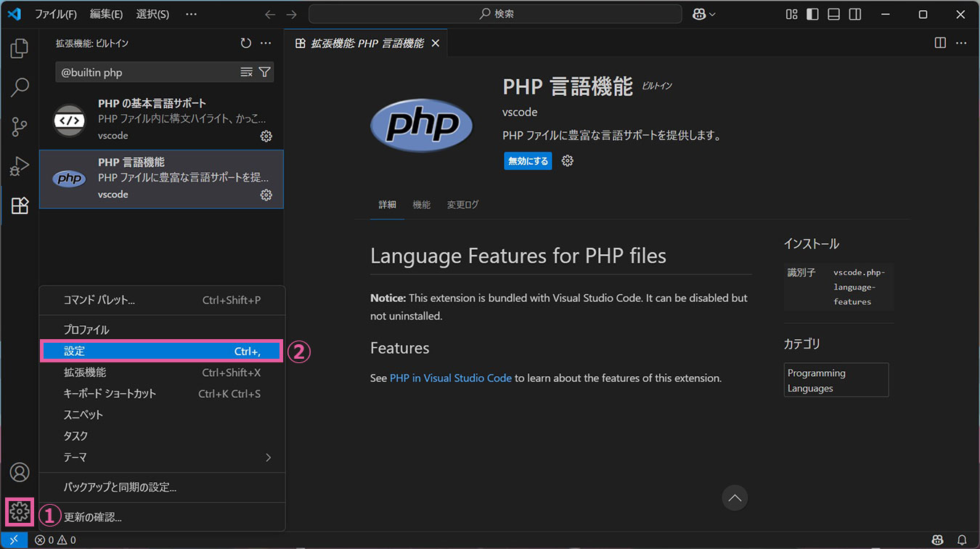The width and height of the screenshot is (980, 549).
Task: Open the Run and Debug view
Action: coord(20,166)
